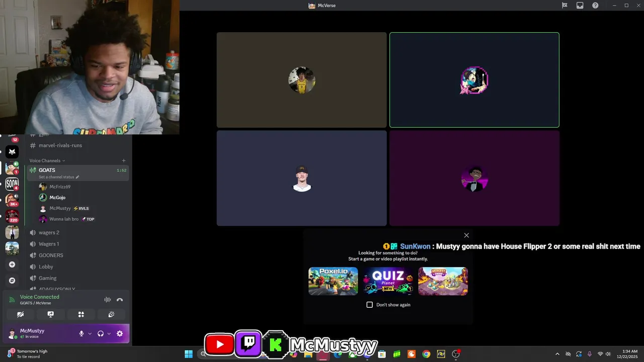644x362 pixels.
Task: Join the GOONERS voice channel
Action: pyautogui.click(x=78, y=255)
